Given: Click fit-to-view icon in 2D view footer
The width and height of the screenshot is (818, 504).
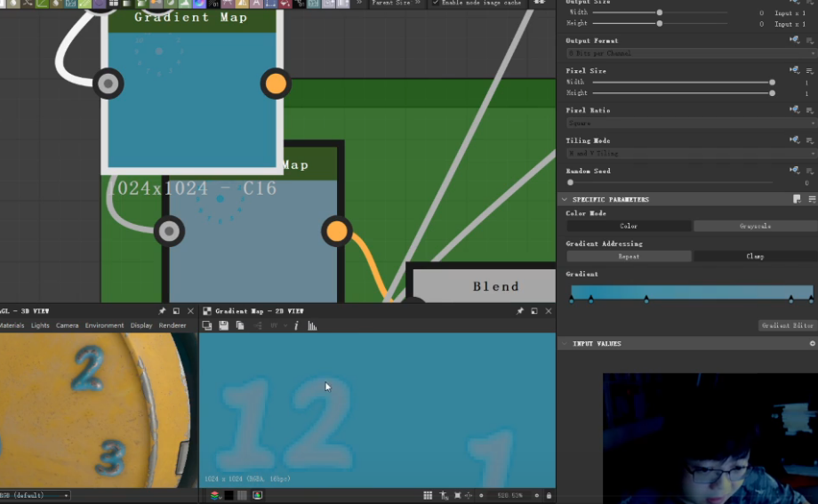Looking at the screenshot, I should (457, 495).
